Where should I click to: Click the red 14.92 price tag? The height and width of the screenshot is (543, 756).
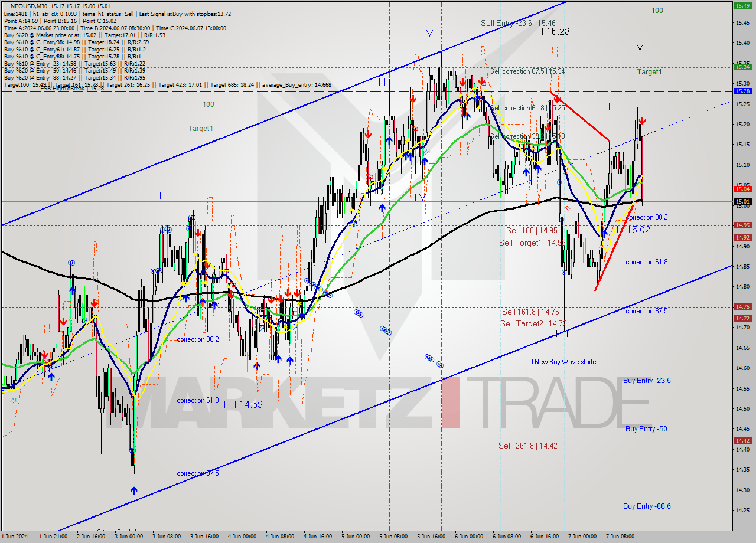pos(742,238)
